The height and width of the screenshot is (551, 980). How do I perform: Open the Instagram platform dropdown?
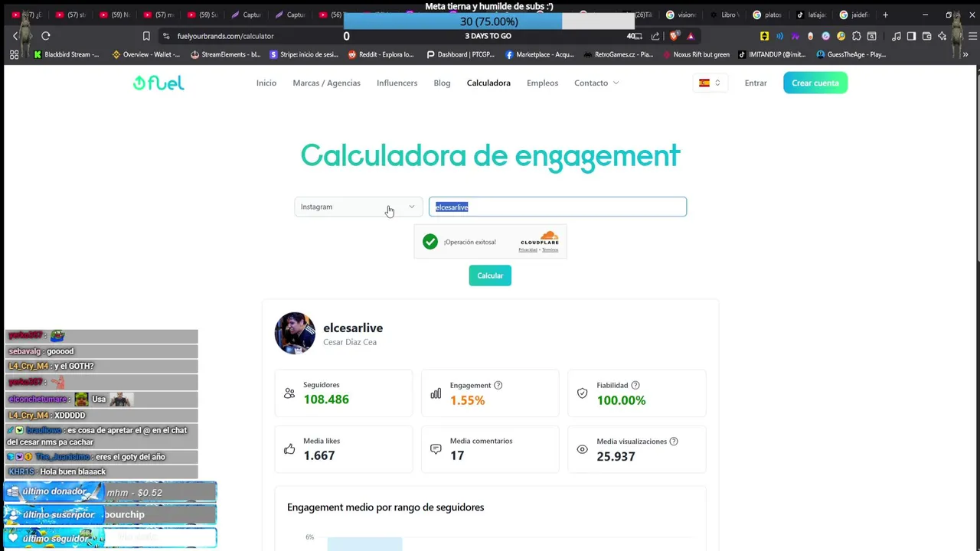click(358, 207)
